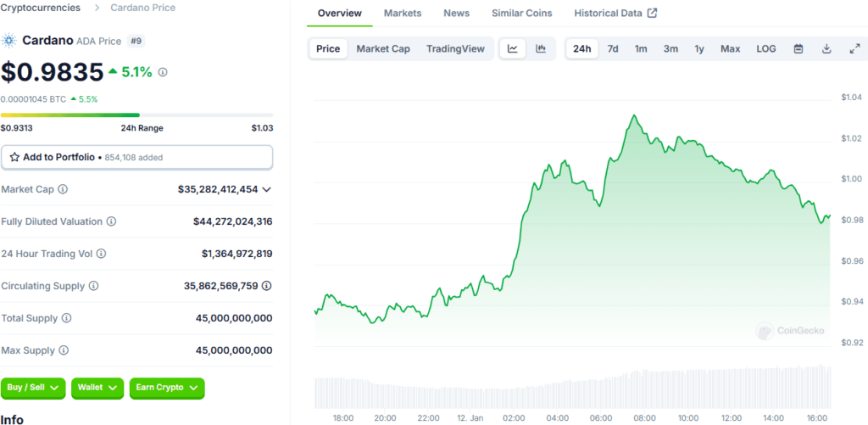
Task: Click the 12. Jan axis label
Action: [470, 418]
